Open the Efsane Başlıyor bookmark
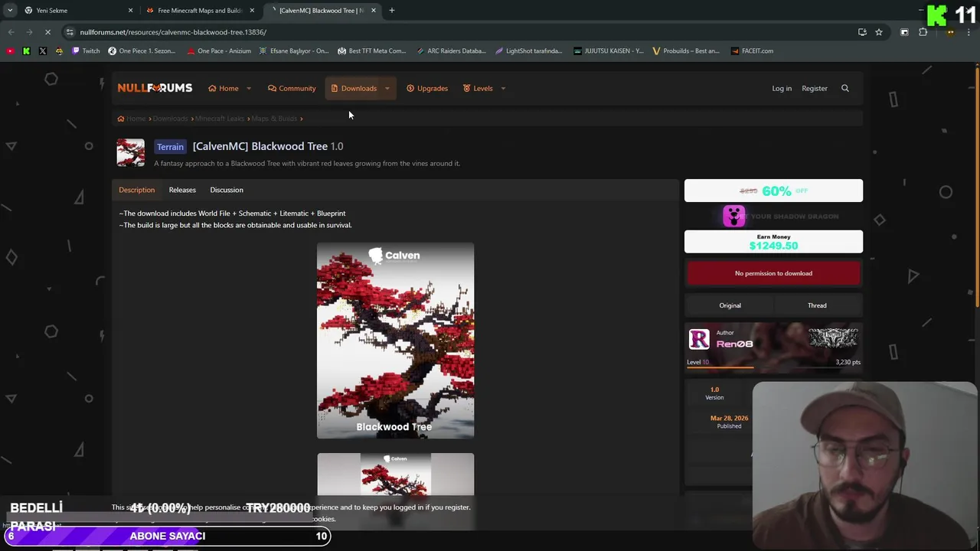Image resolution: width=980 pixels, height=551 pixels. click(294, 51)
